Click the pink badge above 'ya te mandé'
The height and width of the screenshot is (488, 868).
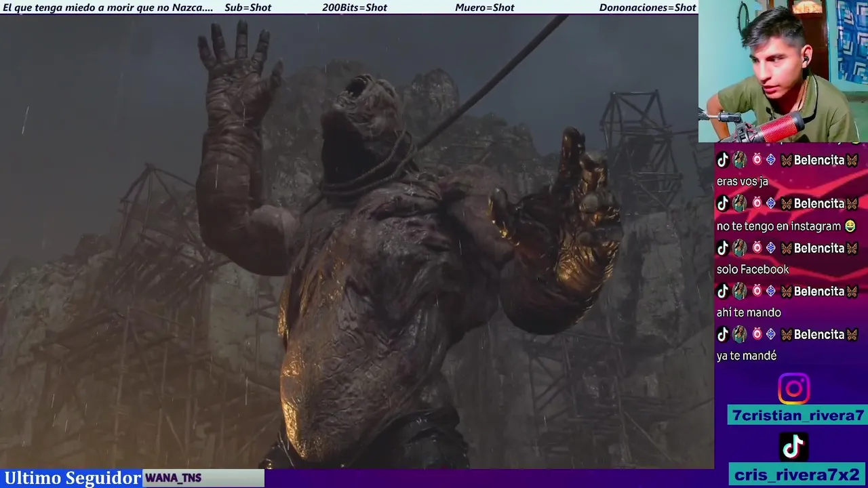[x=757, y=334]
